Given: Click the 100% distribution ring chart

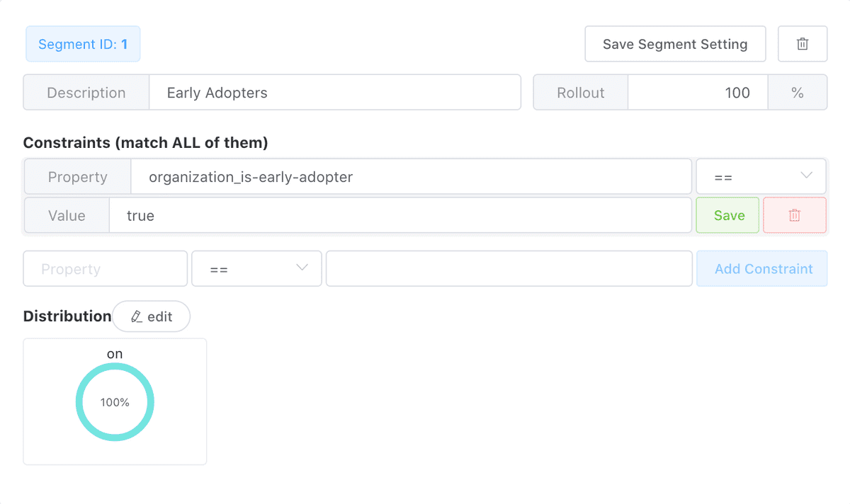Looking at the screenshot, I should tap(115, 402).
